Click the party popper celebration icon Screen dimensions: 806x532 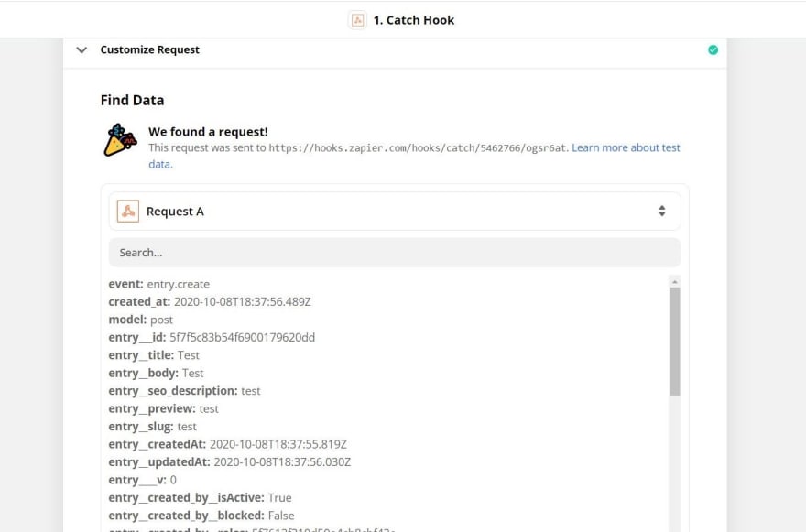point(120,140)
